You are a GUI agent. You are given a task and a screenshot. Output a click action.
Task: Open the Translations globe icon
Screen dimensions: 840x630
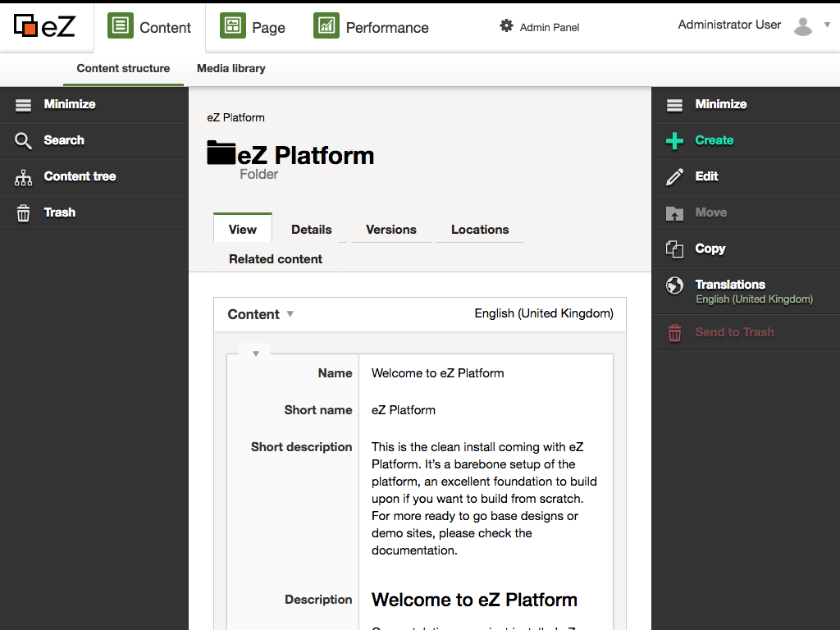[674, 286]
